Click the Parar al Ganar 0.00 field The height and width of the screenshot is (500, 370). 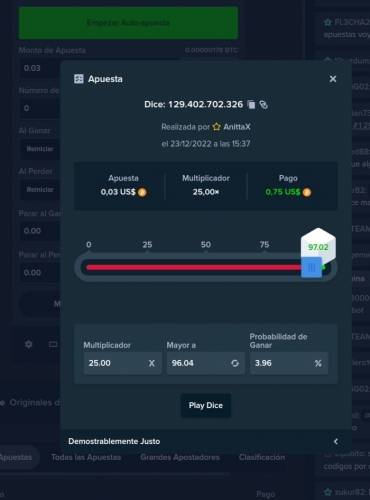click(40, 231)
